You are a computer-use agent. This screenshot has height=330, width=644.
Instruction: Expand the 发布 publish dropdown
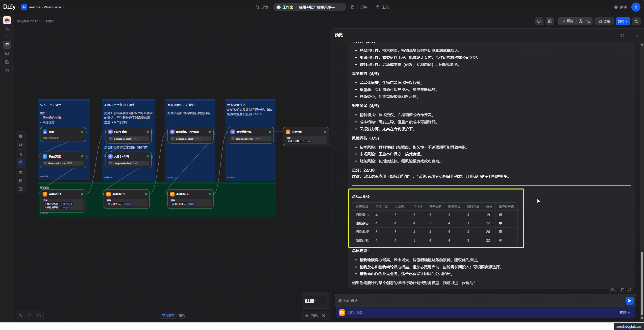click(x=623, y=21)
